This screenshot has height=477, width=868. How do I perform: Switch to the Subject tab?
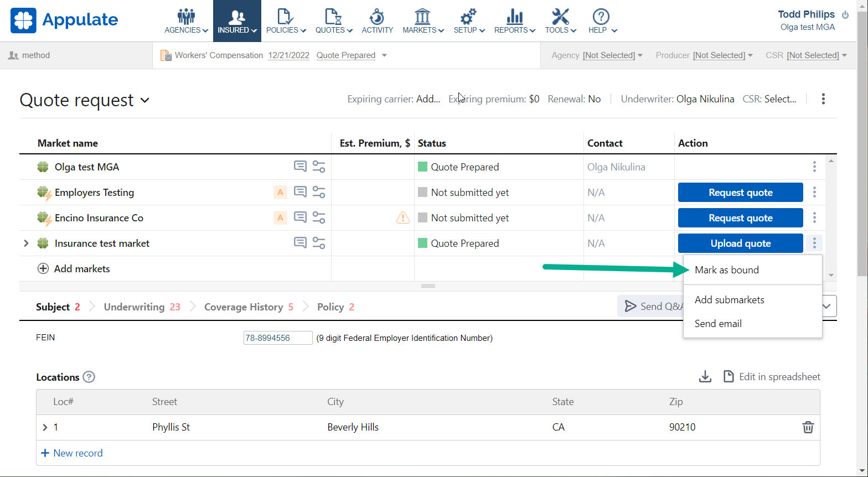[58, 307]
